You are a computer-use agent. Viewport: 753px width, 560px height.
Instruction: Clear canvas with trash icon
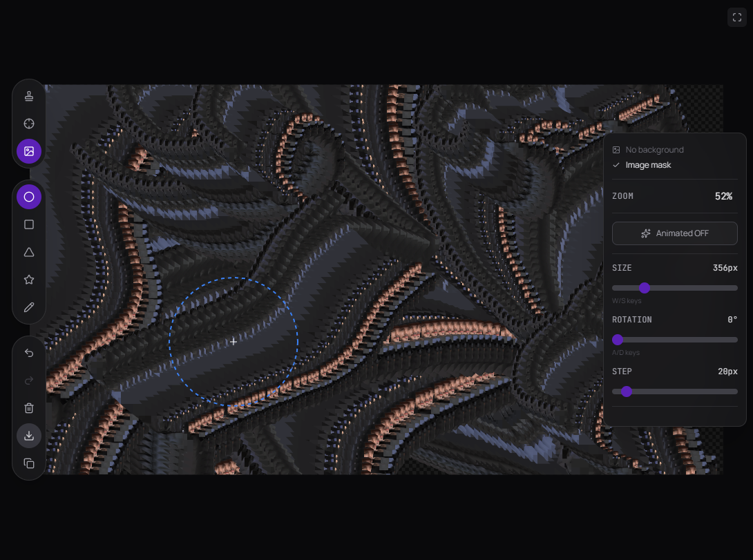pos(29,408)
